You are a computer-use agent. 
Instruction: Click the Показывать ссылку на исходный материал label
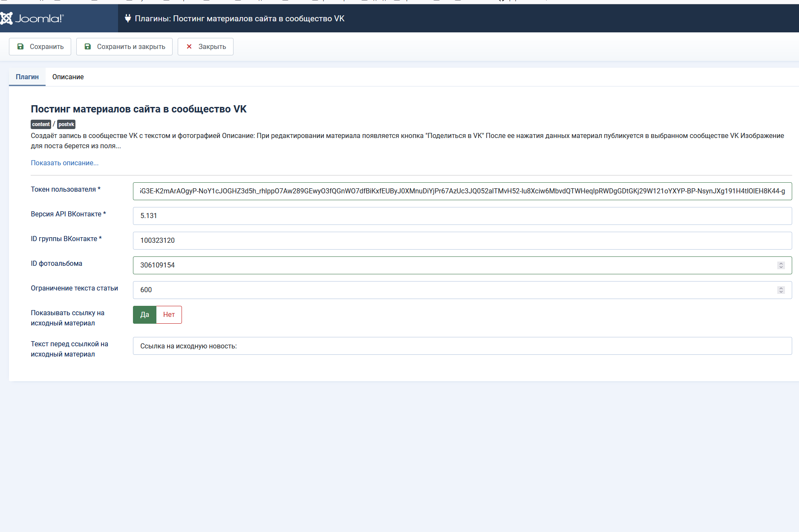click(x=67, y=318)
